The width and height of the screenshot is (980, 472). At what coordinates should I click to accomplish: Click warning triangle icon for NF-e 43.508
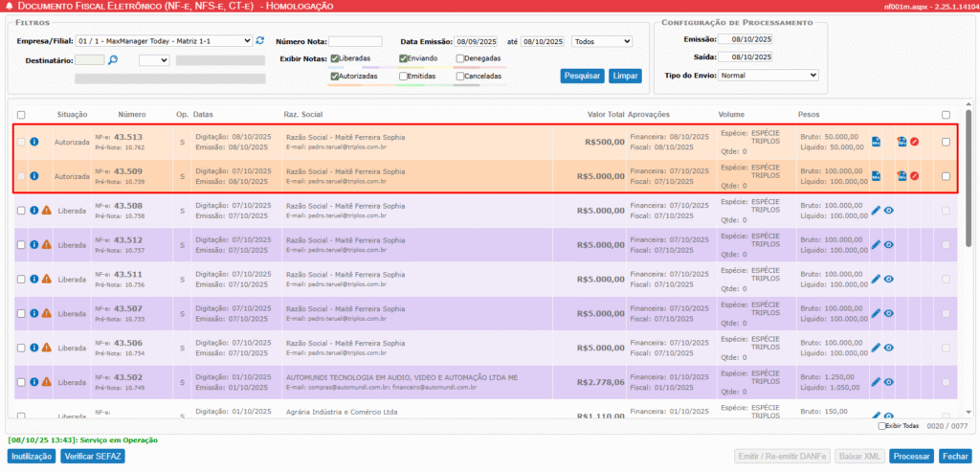[46, 211]
